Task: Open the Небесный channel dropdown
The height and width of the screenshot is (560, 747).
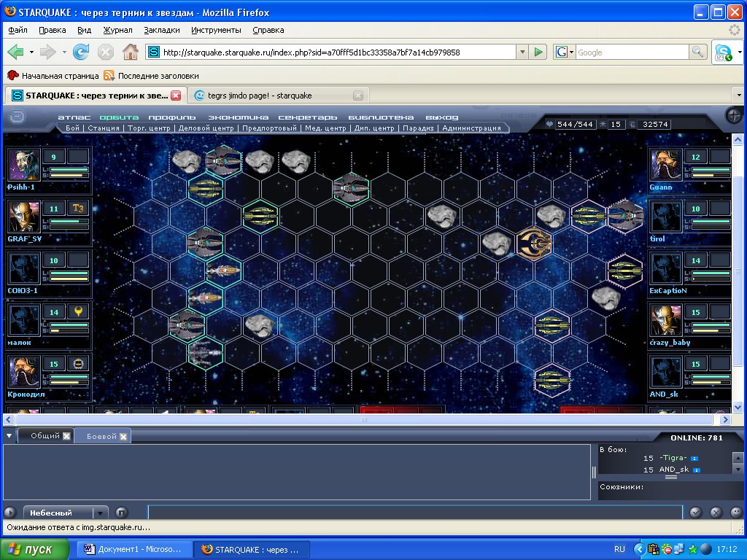Action: point(101,513)
